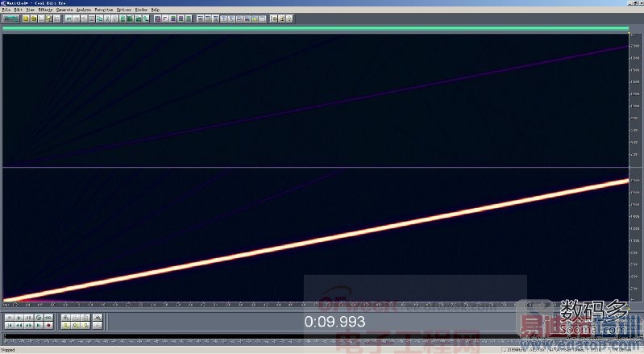Click the yellow New file toolbar icon
The image size is (644, 354).
[x=26, y=19]
